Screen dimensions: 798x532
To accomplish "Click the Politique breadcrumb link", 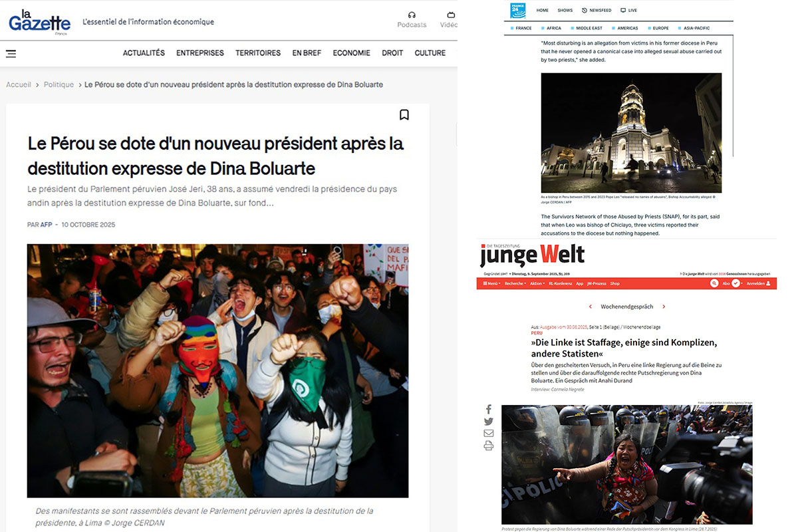I will click(59, 84).
